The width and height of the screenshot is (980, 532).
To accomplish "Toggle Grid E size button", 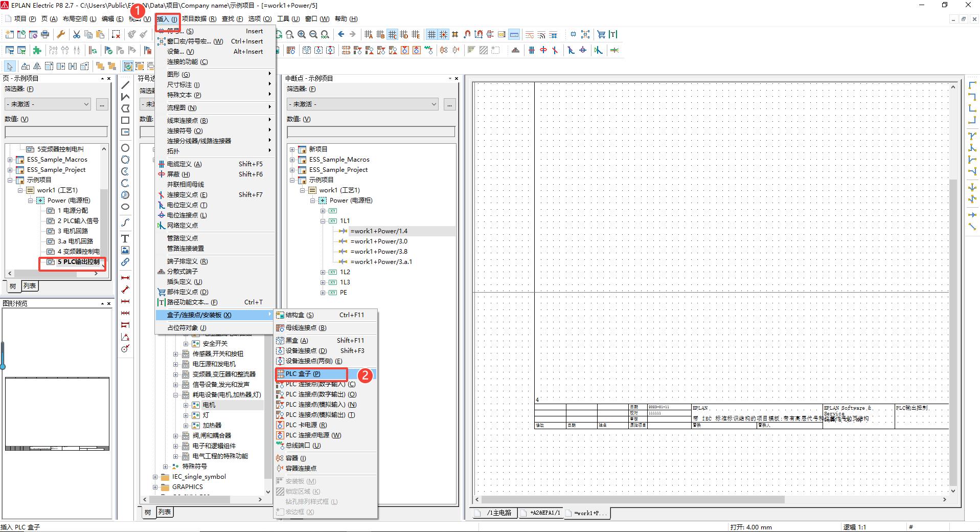I will point(416,34).
